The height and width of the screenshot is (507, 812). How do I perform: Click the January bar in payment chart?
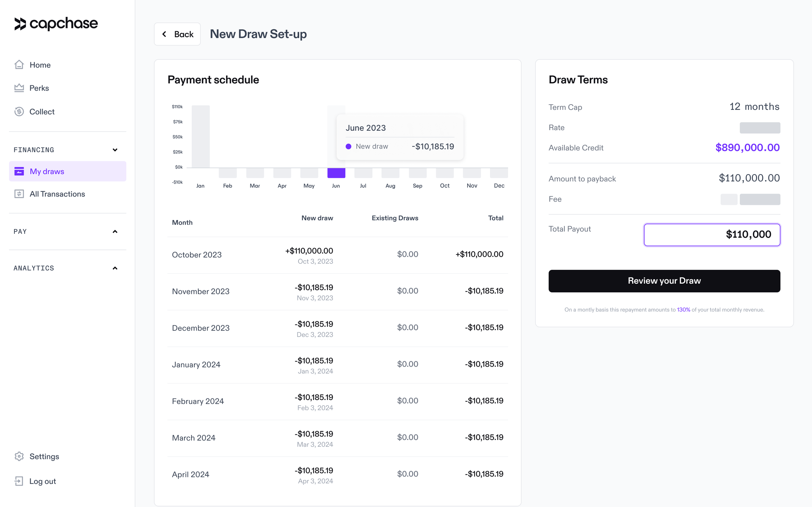point(201,136)
